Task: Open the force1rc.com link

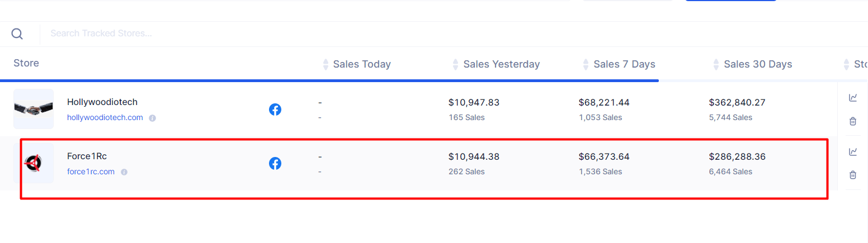Action: 91,172
